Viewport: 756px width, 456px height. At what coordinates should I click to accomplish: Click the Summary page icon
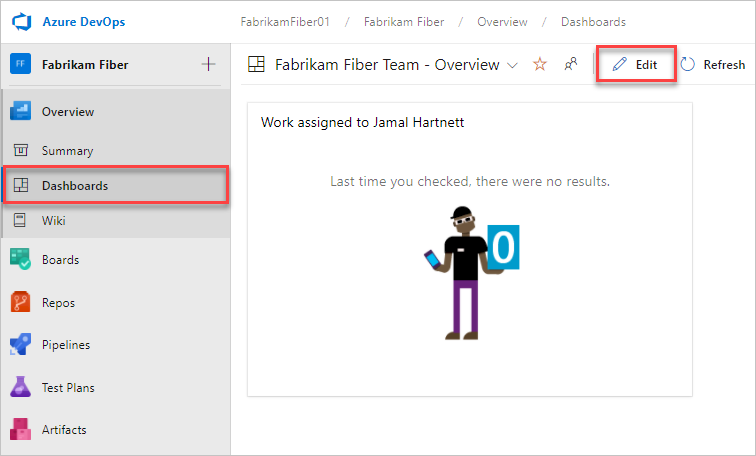21,150
